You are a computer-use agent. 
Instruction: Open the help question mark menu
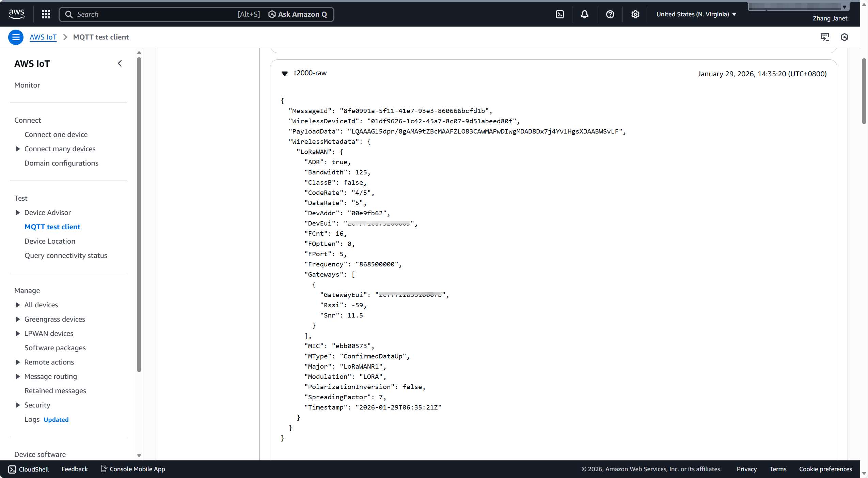coord(610,14)
